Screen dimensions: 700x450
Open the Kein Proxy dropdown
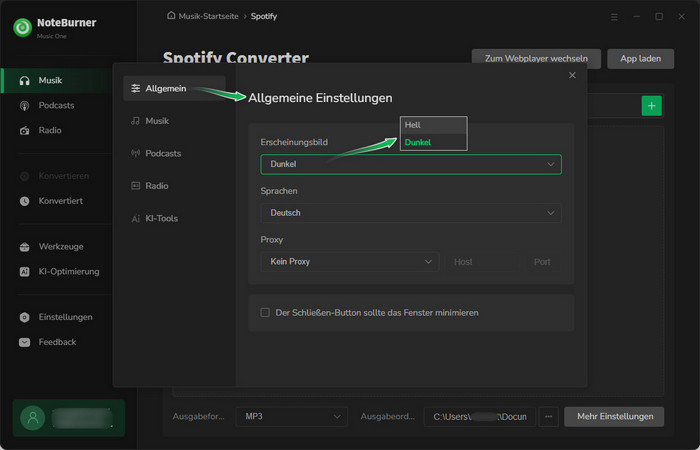pyautogui.click(x=350, y=262)
